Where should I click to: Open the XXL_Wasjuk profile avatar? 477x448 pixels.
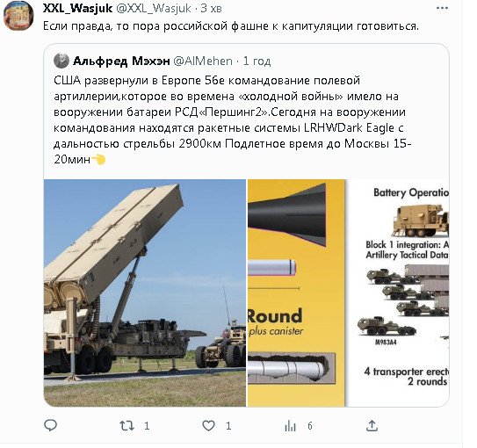point(18,16)
